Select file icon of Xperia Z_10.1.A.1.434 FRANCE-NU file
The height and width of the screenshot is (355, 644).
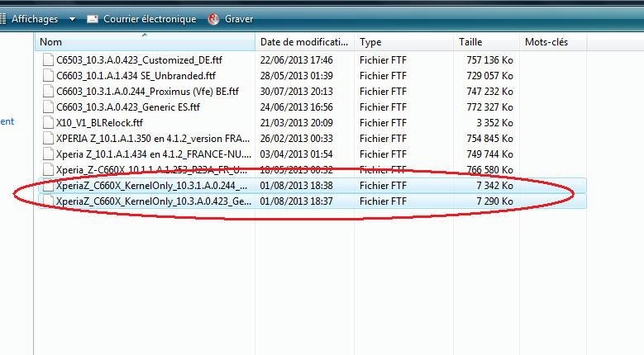(49, 154)
